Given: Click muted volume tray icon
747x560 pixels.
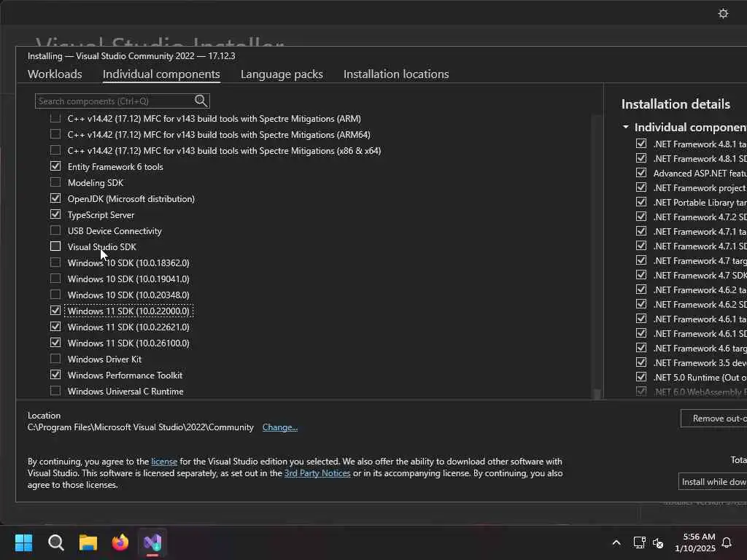Looking at the screenshot, I should [658, 542].
